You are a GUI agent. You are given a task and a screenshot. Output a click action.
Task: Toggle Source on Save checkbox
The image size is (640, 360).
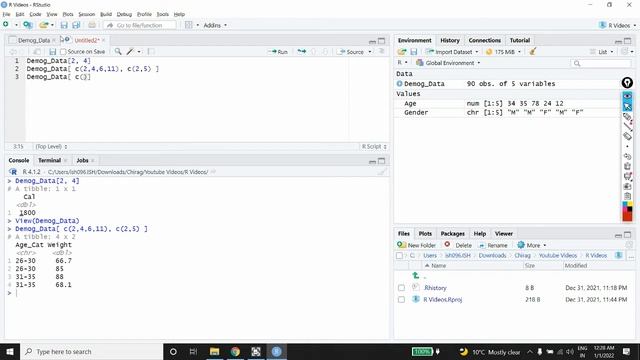pyautogui.click(x=63, y=52)
